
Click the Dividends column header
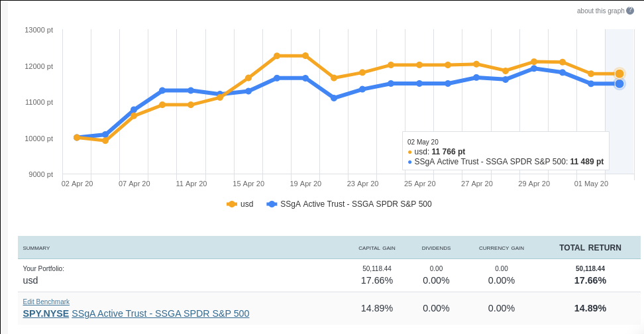(436, 248)
